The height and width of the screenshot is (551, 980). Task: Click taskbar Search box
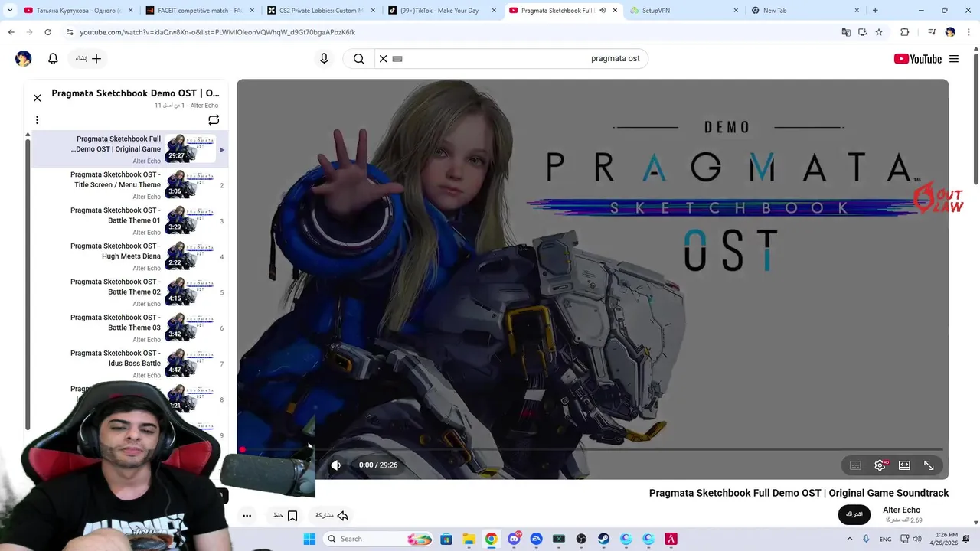point(377,540)
